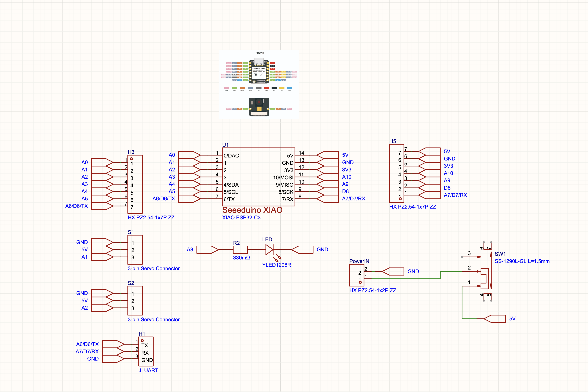This screenshot has width=588, height=392.
Task: Click 'HX PZ2.54-1x7P ZZ' text under H5
Action: (413, 207)
